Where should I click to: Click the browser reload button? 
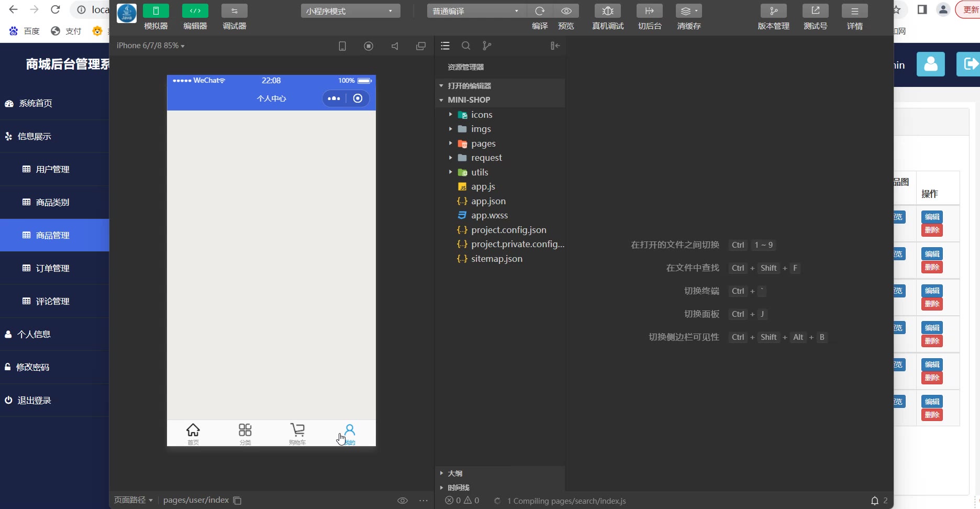click(55, 9)
